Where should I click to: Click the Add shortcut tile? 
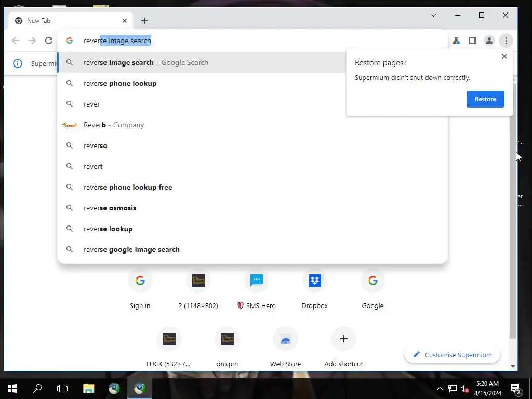point(344,347)
